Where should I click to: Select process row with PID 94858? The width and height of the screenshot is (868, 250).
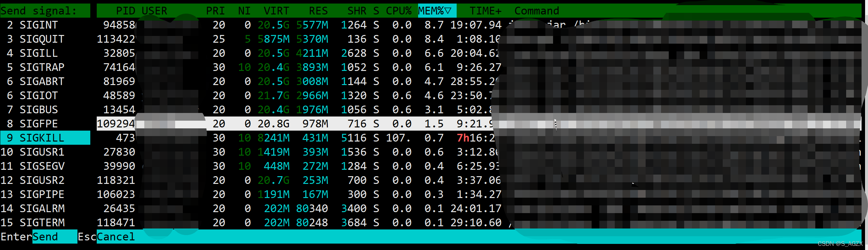point(479,25)
